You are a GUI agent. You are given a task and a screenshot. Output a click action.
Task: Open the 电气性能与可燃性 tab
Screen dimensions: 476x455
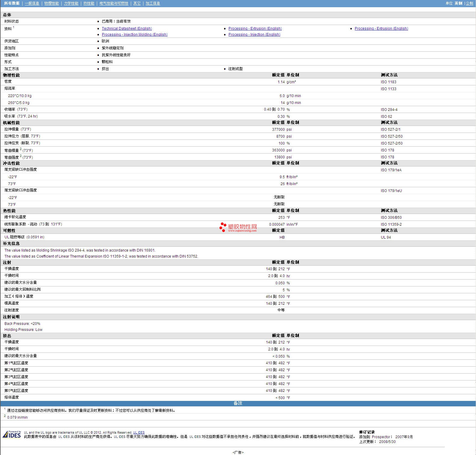(x=114, y=3)
